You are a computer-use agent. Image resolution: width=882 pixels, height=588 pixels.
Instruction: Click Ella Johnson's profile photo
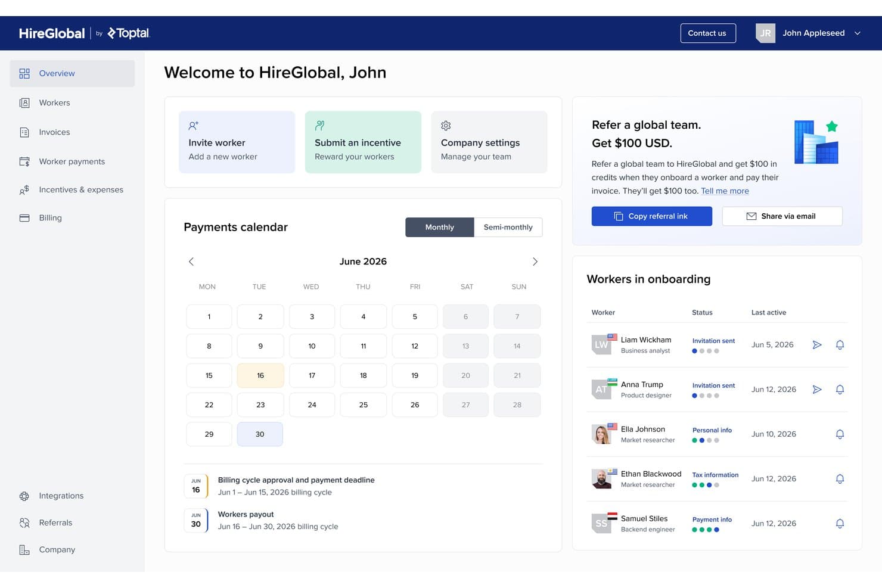pyautogui.click(x=601, y=434)
